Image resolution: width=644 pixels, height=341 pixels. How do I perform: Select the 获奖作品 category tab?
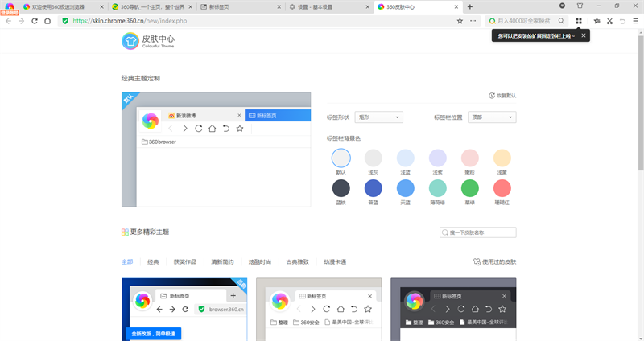184,261
